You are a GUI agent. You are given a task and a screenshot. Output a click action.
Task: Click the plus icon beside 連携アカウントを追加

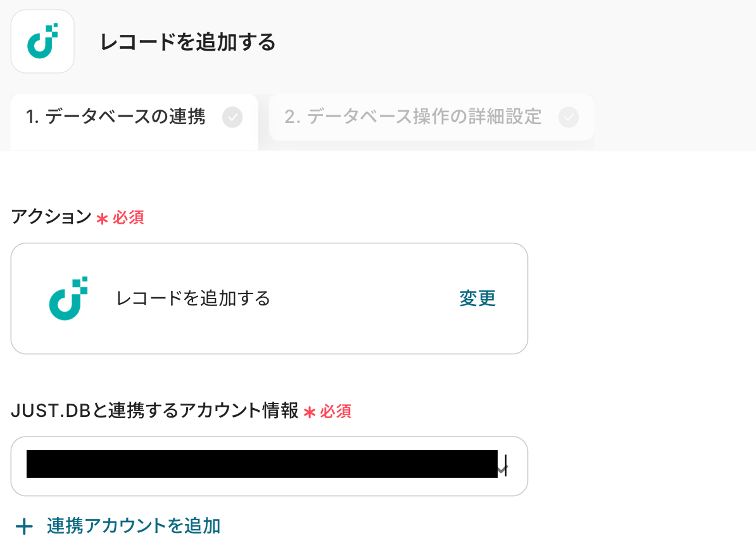click(24, 527)
